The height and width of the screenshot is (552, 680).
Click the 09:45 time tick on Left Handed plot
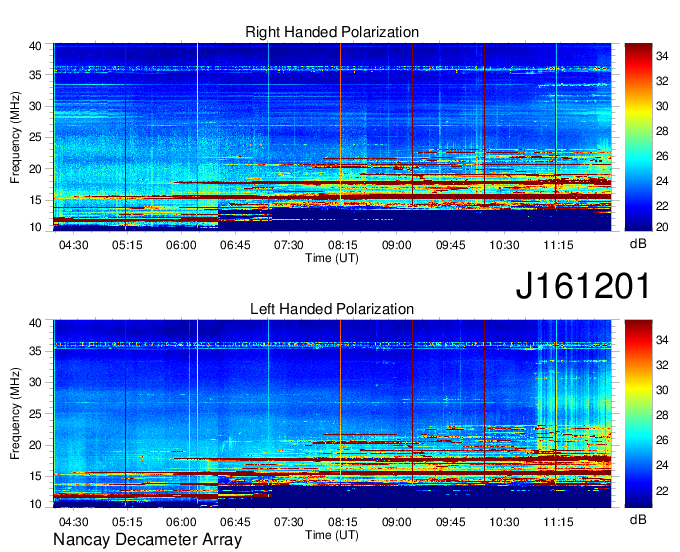[x=451, y=522]
